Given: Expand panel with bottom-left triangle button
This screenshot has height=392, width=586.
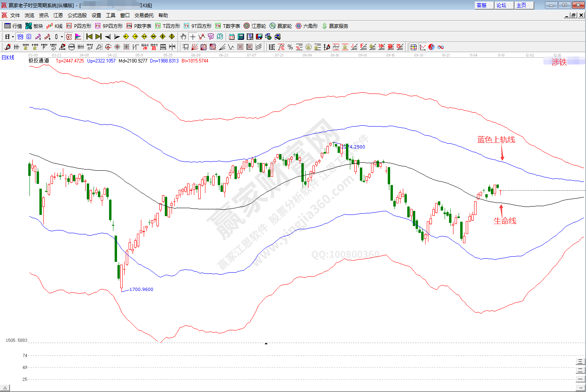Looking at the screenshot, I should [5, 388].
